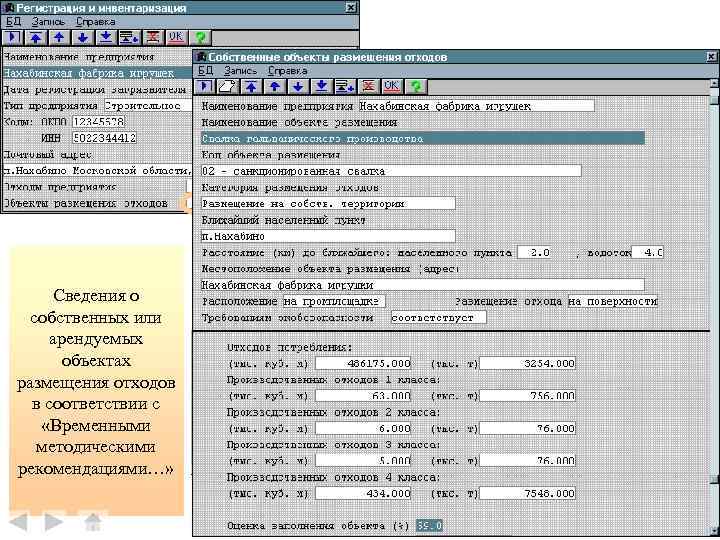Click blank document icon in Собственные объекты toolbar

[x=228, y=86]
